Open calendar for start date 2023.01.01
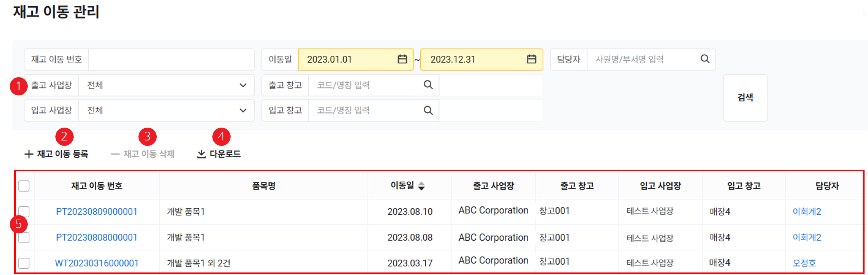868x275 pixels. (x=402, y=60)
